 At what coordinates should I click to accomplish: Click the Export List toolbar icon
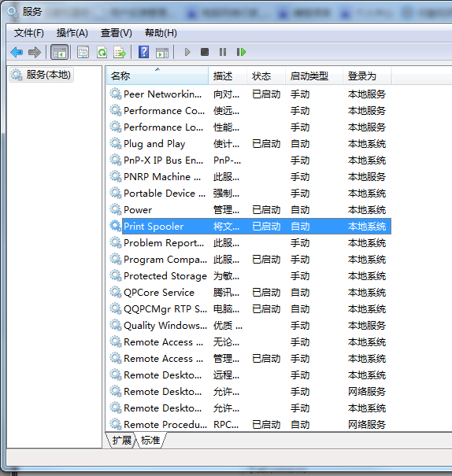[x=120, y=52]
